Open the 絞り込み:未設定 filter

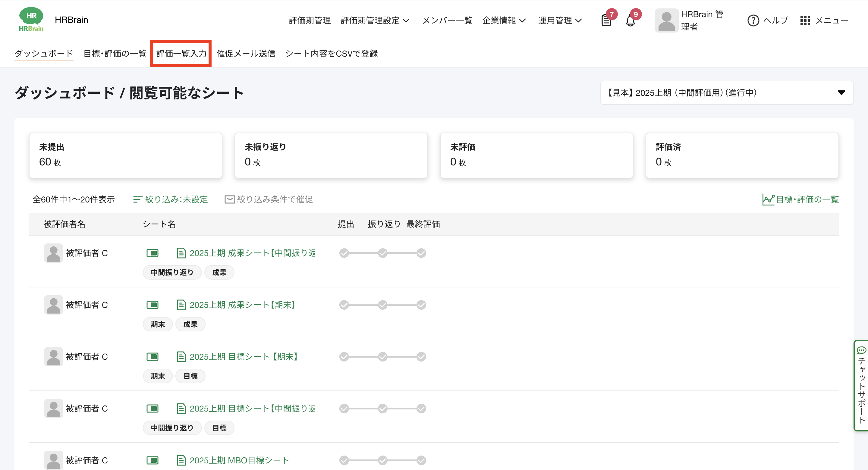coord(171,199)
